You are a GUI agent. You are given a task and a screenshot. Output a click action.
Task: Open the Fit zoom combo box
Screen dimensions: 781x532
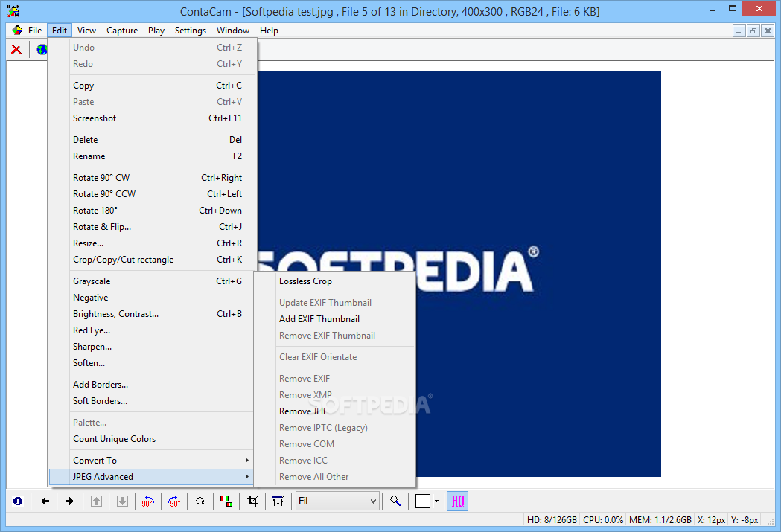tap(337, 501)
